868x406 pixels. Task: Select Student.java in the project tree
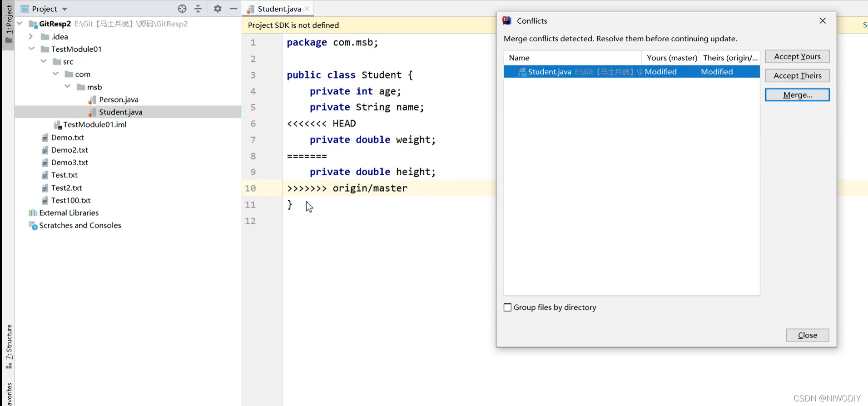(x=120, y=112)
